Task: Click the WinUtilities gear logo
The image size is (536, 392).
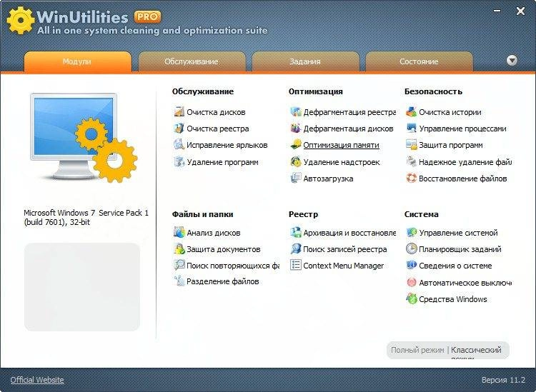Action: tap(21, 21)
